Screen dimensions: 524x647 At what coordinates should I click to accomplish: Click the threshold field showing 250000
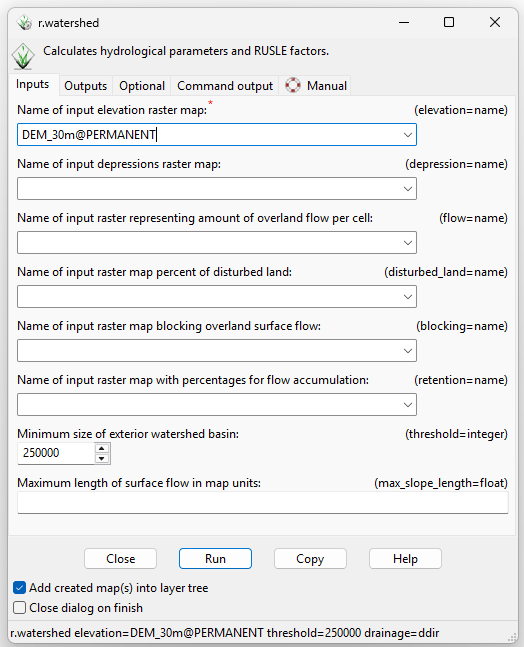(56, 453)
